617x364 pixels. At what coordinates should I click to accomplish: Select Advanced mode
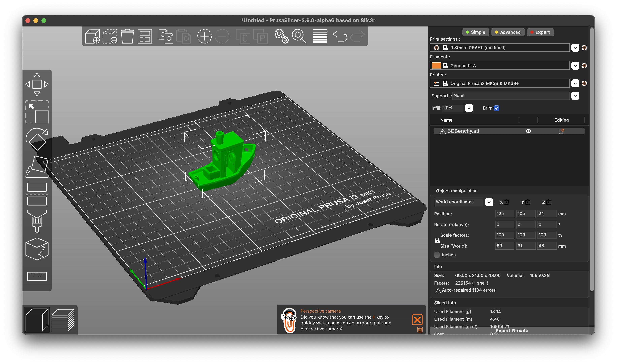click(x=508, y=32)
